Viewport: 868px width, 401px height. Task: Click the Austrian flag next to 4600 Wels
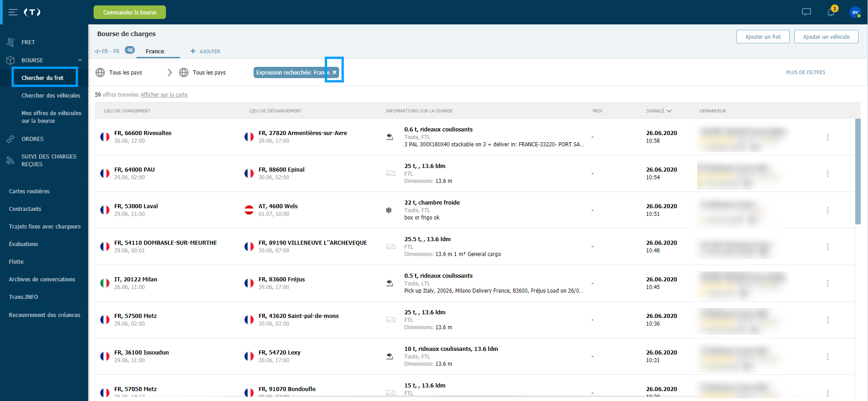[249, 210]
